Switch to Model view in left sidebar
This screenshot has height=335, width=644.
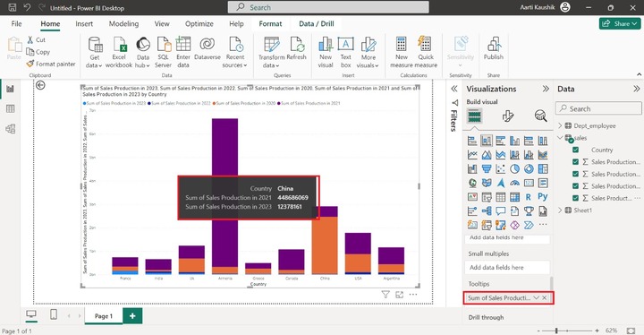pos(11,129)
